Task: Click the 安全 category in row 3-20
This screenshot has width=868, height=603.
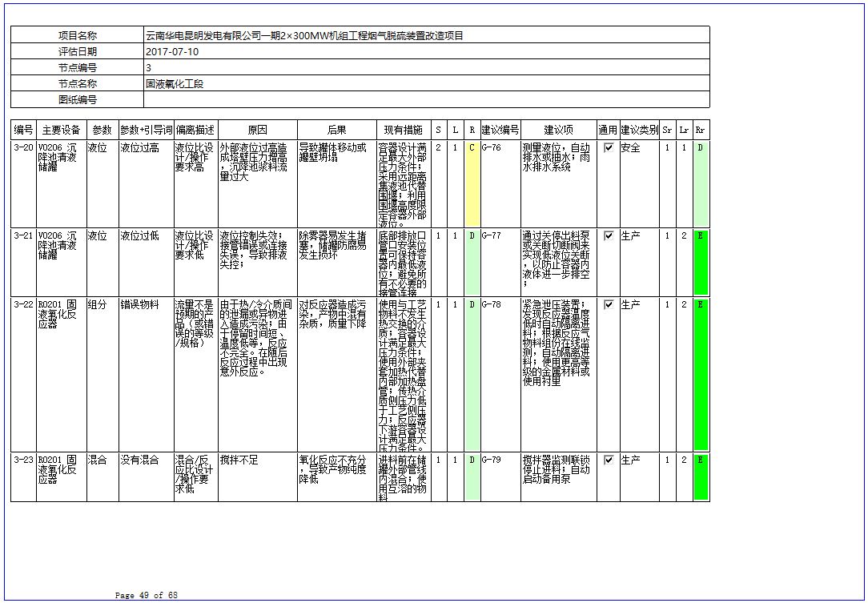Action: pyautogui.click(x=630, y=148)
